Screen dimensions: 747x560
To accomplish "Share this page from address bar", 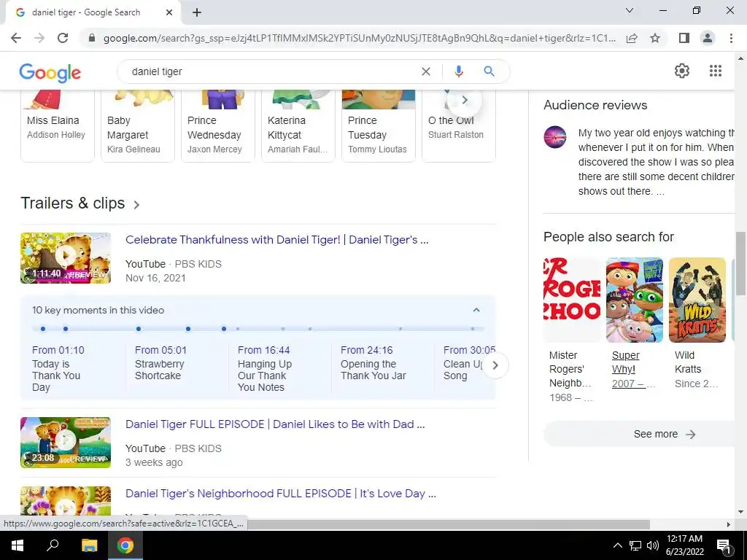I will (632, 38).
